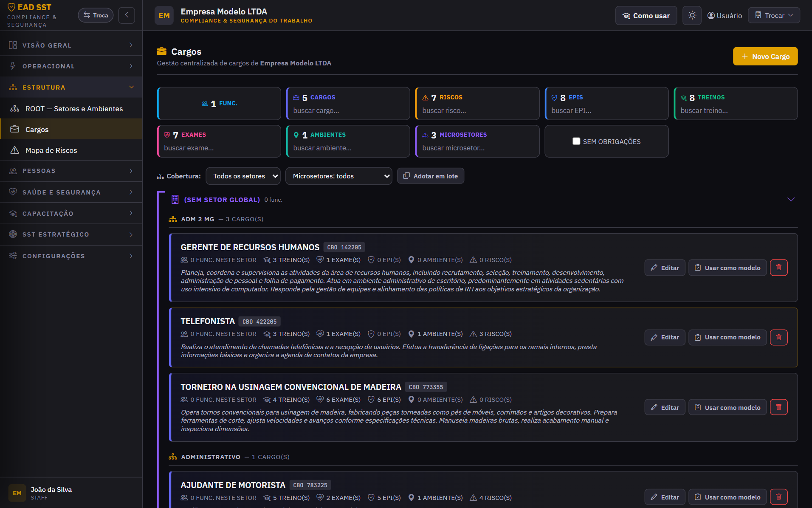Open the Como usar help button

[646, 16]
